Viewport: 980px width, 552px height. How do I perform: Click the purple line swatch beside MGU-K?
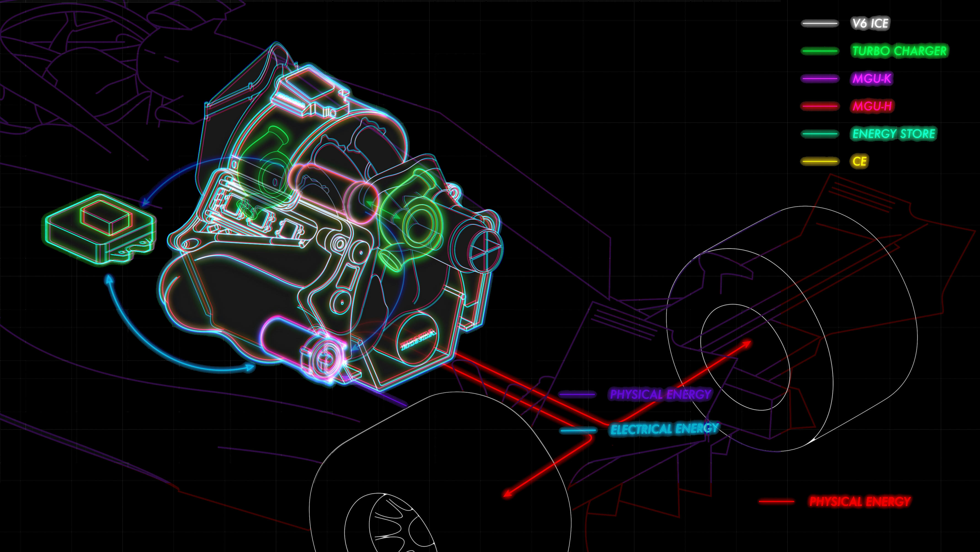(819, 79)
